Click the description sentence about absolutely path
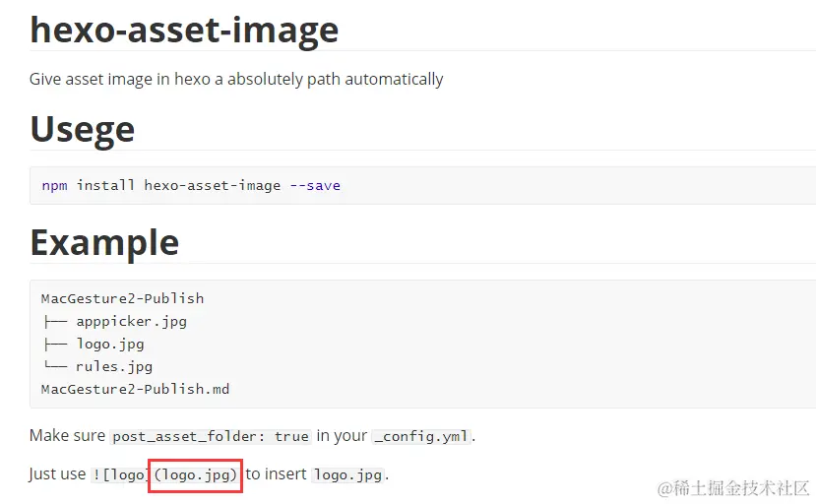 [236, 79]
